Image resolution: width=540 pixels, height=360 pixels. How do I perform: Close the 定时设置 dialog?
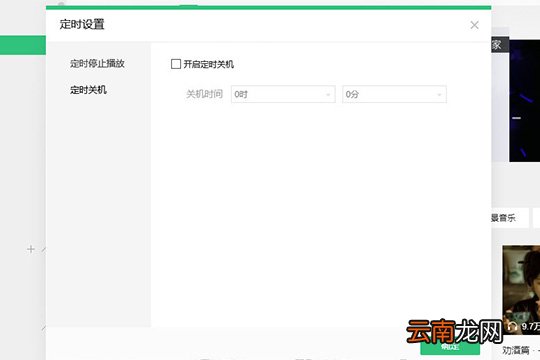pyautogui.click(x=474, y=25)
